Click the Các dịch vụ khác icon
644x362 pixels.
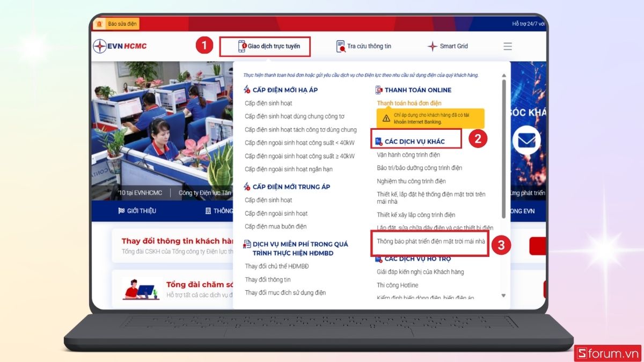pos(379,142)
